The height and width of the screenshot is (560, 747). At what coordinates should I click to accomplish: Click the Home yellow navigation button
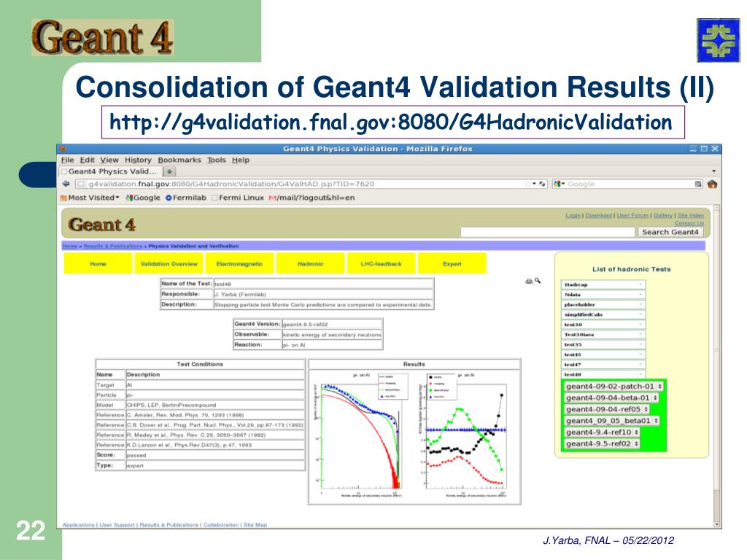(x=98, y=263)
